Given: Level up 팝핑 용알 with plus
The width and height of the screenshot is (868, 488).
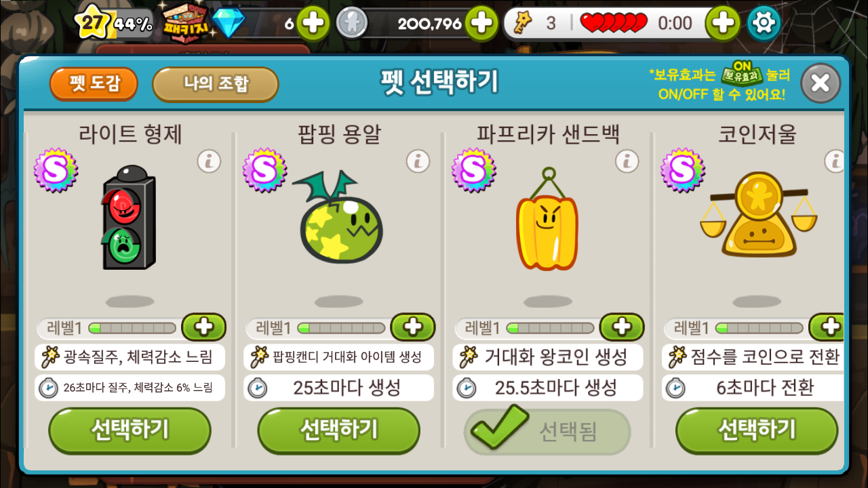Looking at the screenshot, I should [413, 327].
